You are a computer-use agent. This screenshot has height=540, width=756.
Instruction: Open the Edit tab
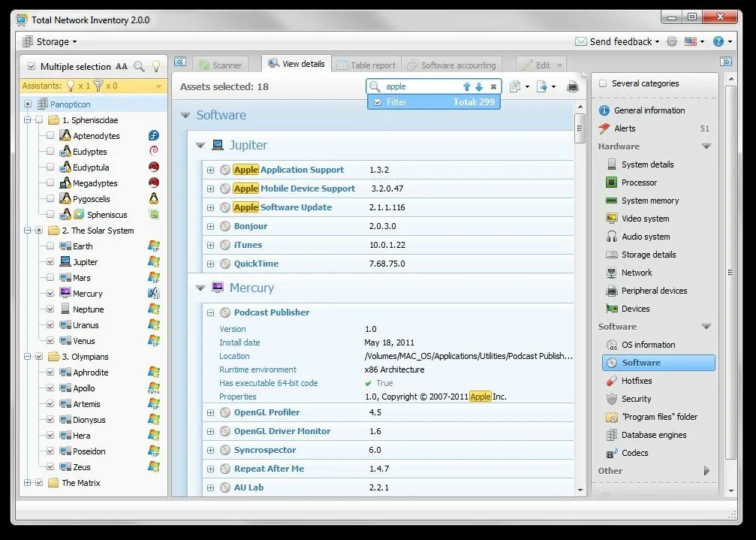coord(541,65)
